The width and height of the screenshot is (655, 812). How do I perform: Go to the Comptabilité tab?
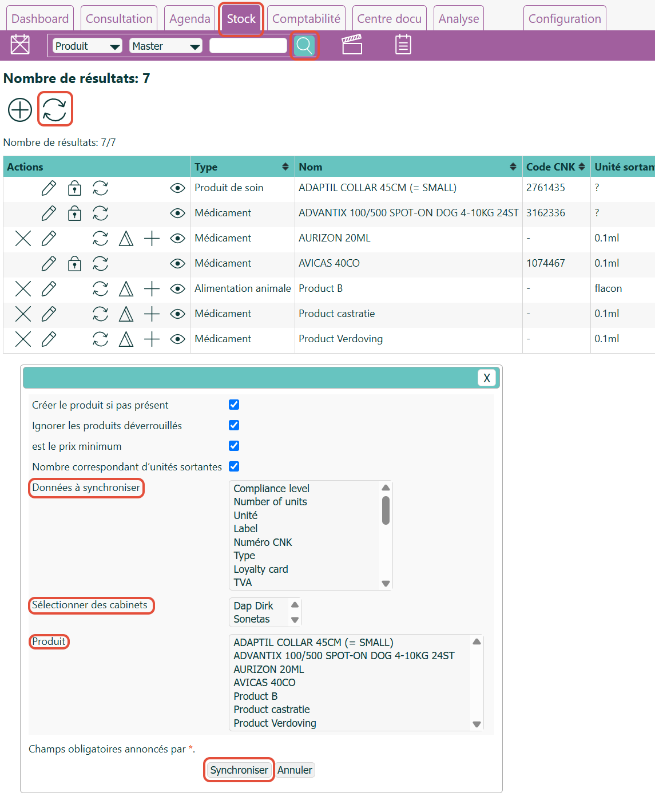(306, 19)
